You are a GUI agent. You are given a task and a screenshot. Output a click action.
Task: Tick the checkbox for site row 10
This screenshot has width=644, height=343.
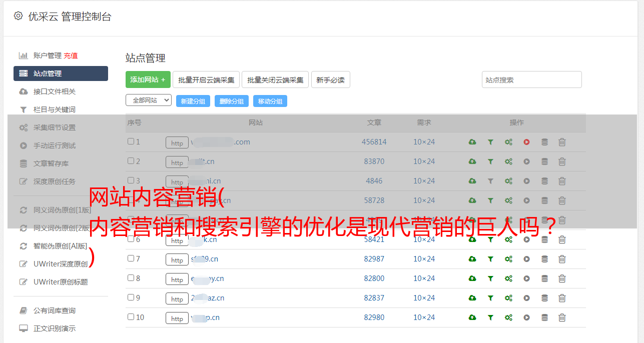tap(131, 317)
